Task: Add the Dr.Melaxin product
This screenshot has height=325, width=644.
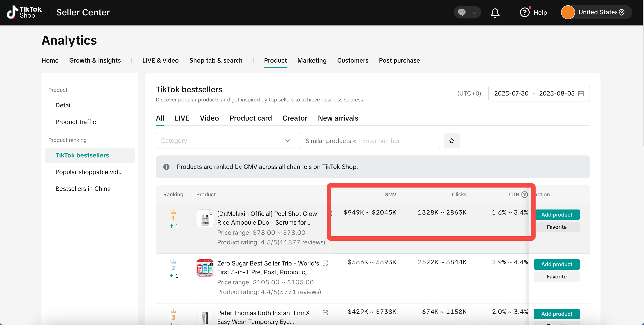Action: click(x=556, y=215)
